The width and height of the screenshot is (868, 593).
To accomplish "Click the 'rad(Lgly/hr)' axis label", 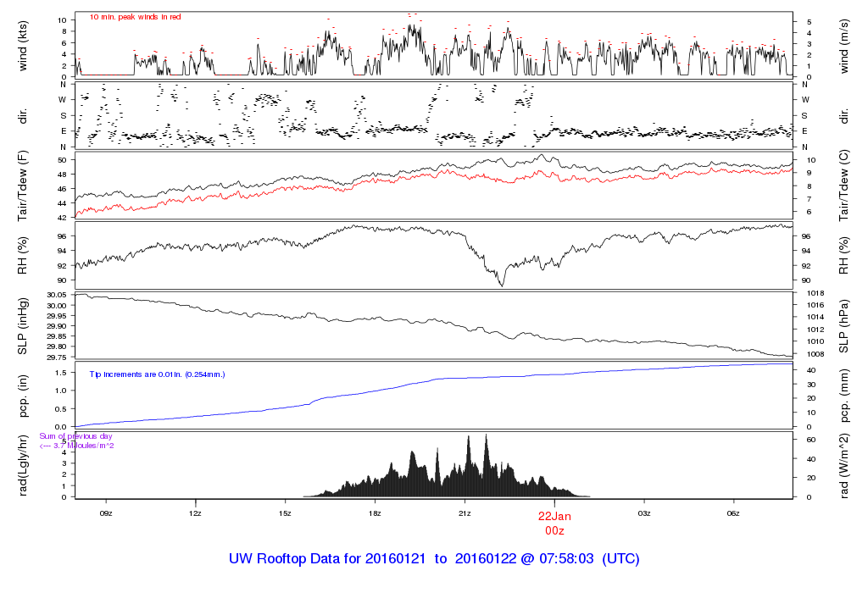I will [x=23, y=465].
